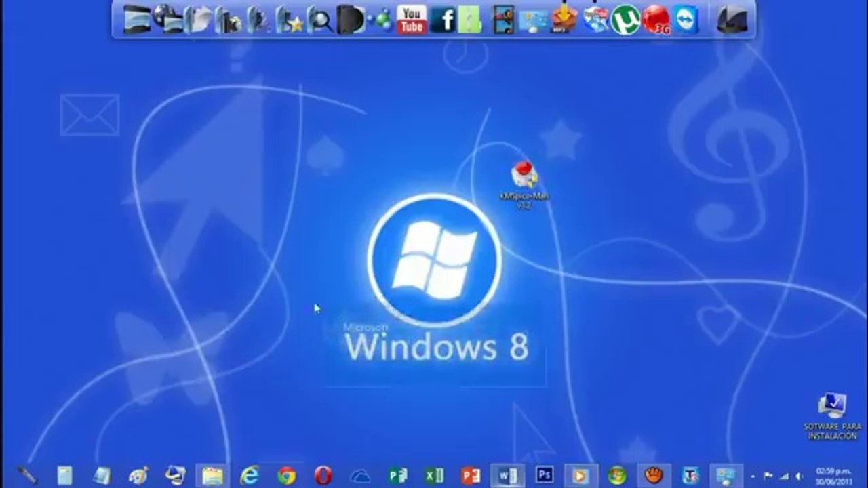Open File Explorer from the taskbar
Screen dimensions: 868x488
click(212, 476)
